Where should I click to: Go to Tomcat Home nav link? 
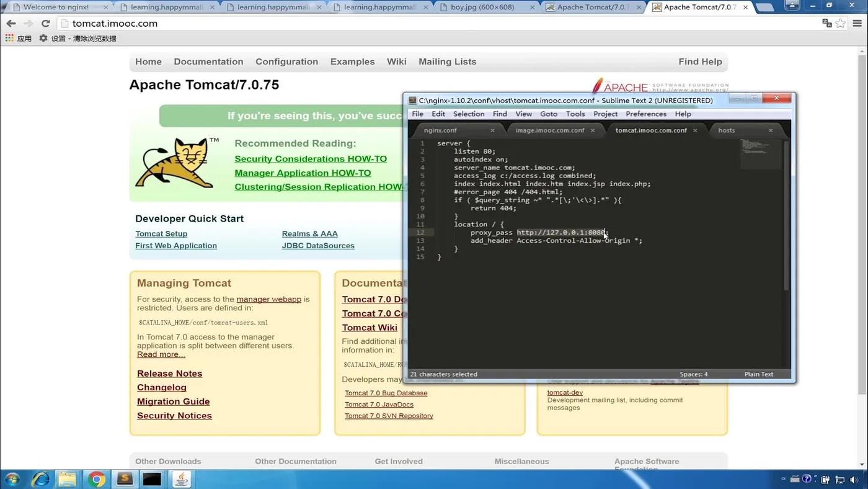click(x=148, y=62)
